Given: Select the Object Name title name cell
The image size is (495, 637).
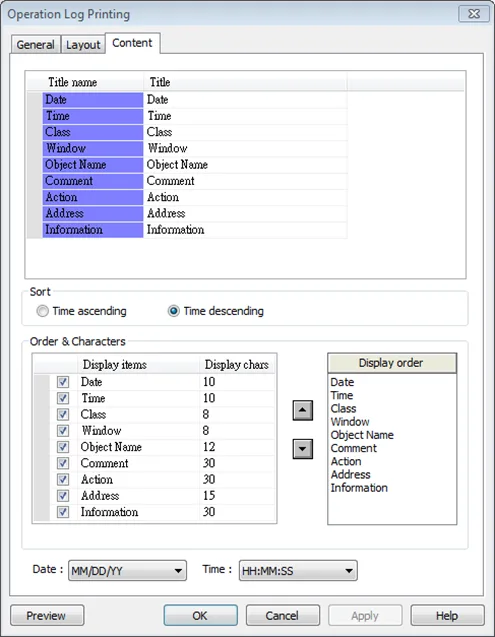Looking at the screenshot, I should click(x=93, y=165).
